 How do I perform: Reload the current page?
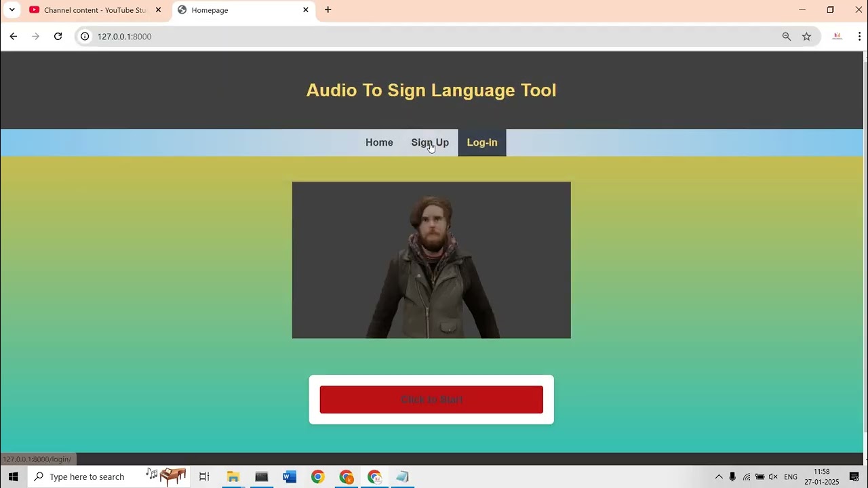tap(58, 37)
